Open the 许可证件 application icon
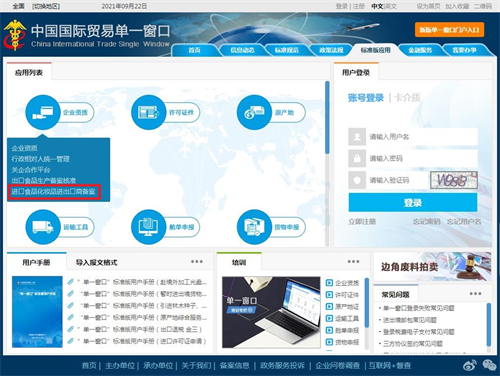Image resolution: width=500 pixels, height=376 pixels. tap(148, 112)
